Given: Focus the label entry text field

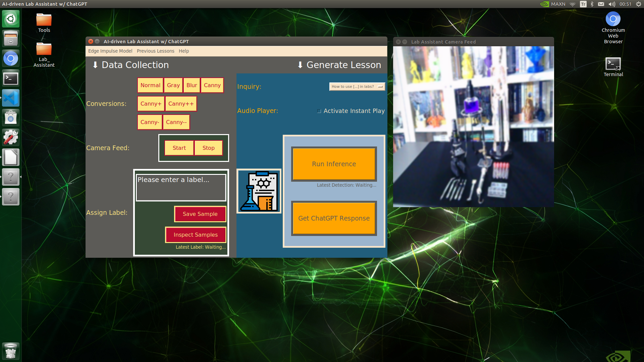Looking at the screenshot, I should [181, 187].
